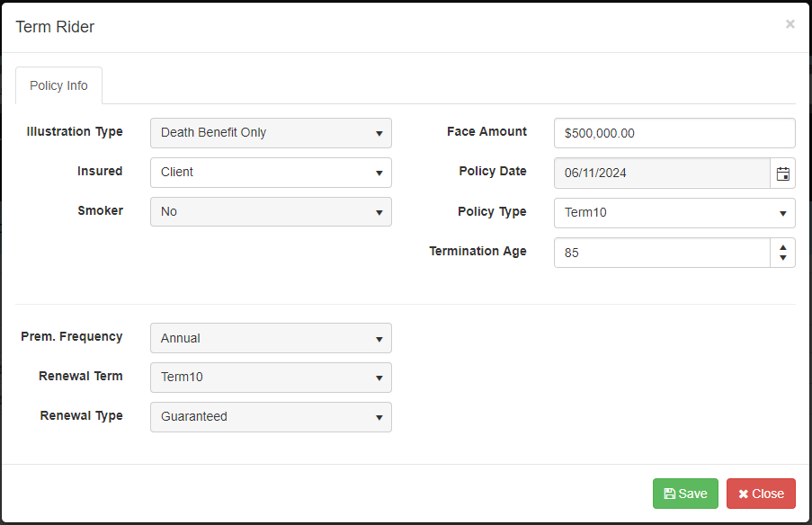
Task: Focus the Policy Date text field
Action: 662,174
